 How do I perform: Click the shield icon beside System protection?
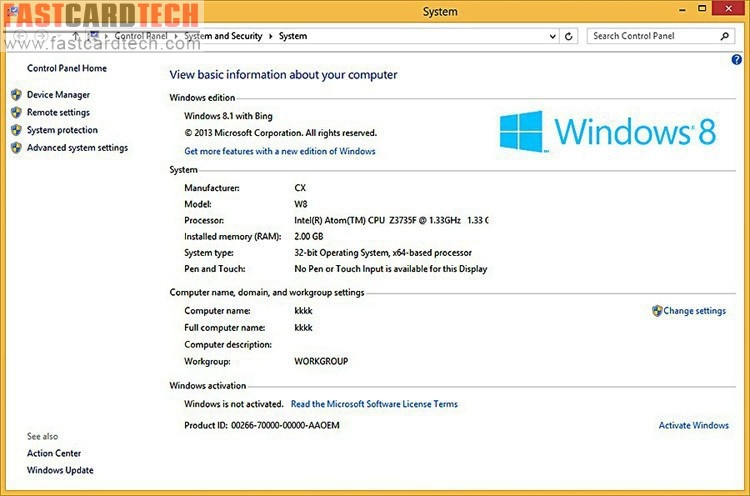click(x=16, y=130)
